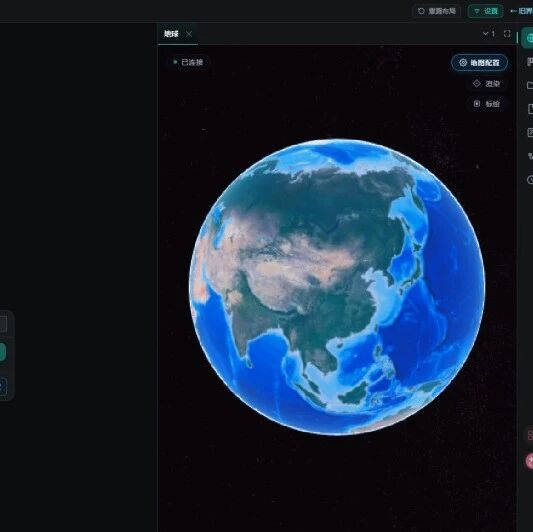This screenshot has height=532, width=533.
Task: Select the green globe icon in right sidebar
Action: pos(528,38)
